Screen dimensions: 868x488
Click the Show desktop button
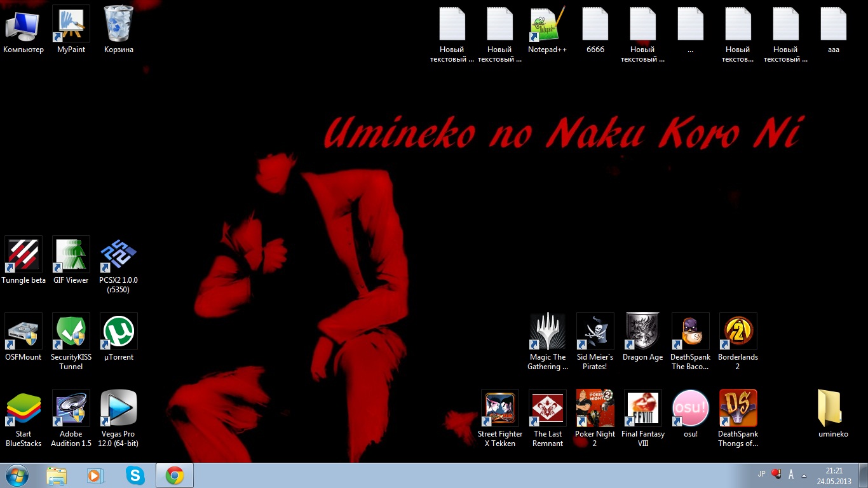click(x=863, y=475)
